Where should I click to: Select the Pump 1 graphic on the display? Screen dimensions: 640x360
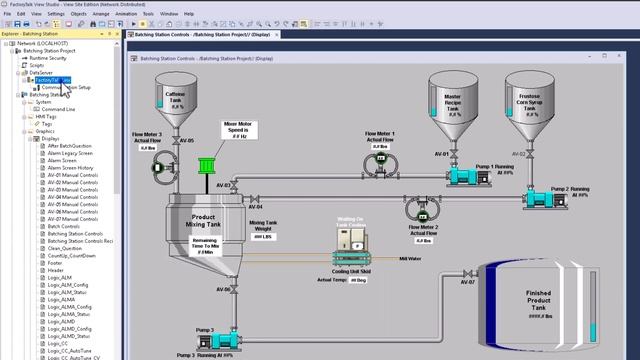[469, 177]
